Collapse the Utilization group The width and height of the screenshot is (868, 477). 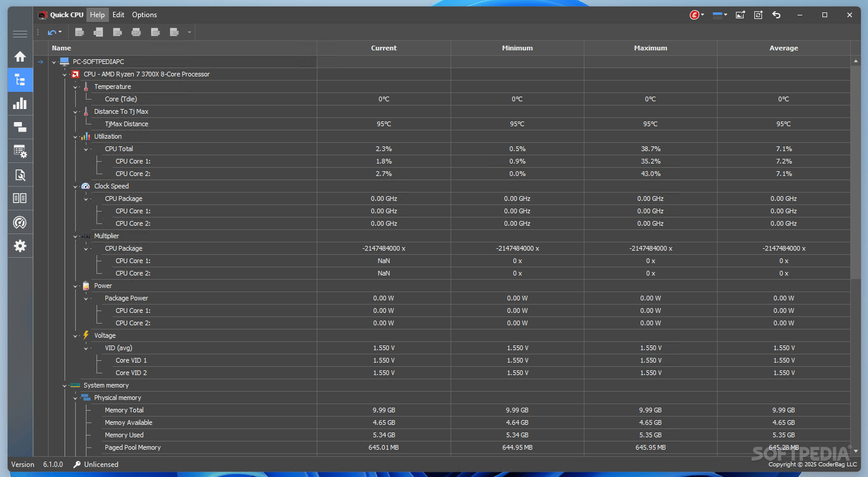(75, 136)
